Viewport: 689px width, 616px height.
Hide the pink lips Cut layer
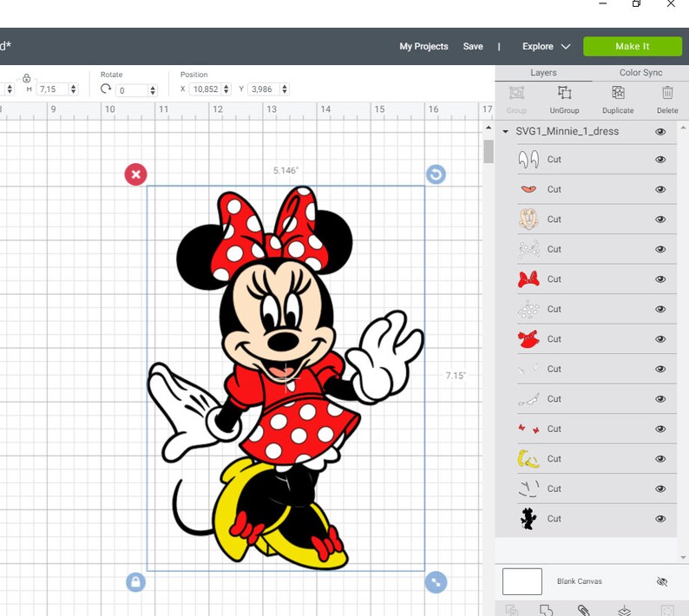(660, 189)
